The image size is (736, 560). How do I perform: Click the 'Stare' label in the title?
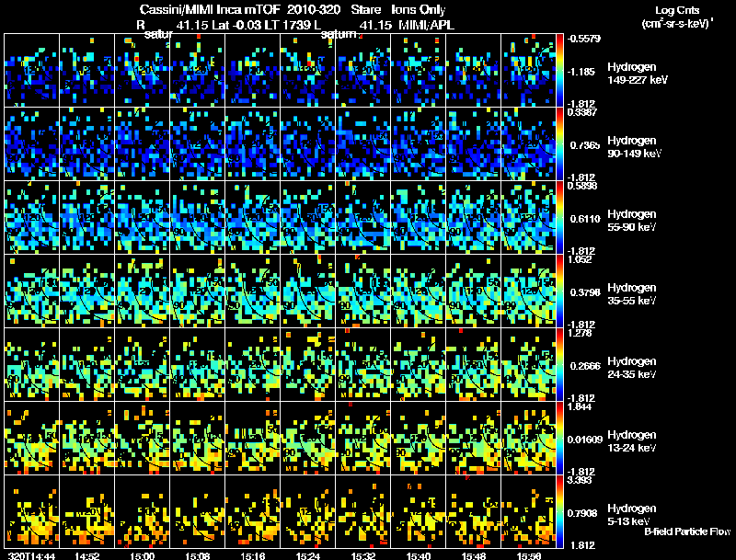point(365,9)
